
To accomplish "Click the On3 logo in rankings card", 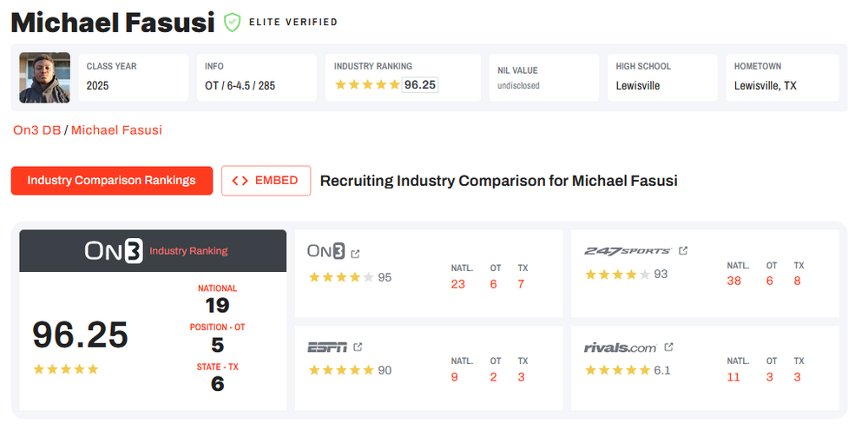I will pos(326,252).
